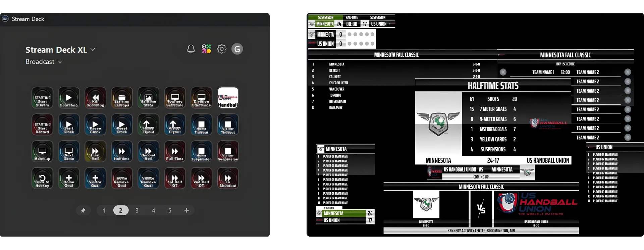Expand the Stream Deck XL device dropdown
The image size is (644, 250).
pos(60,50)
